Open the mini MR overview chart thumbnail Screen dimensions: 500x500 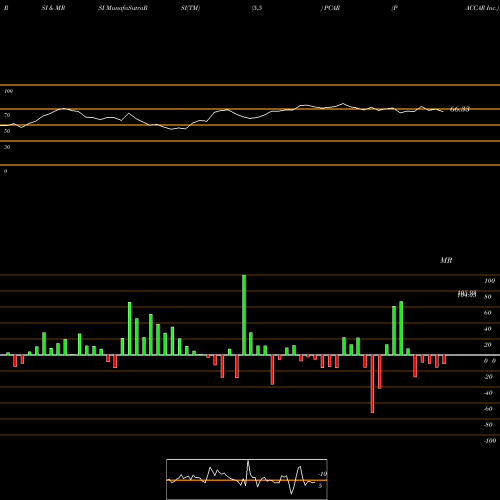247,479
